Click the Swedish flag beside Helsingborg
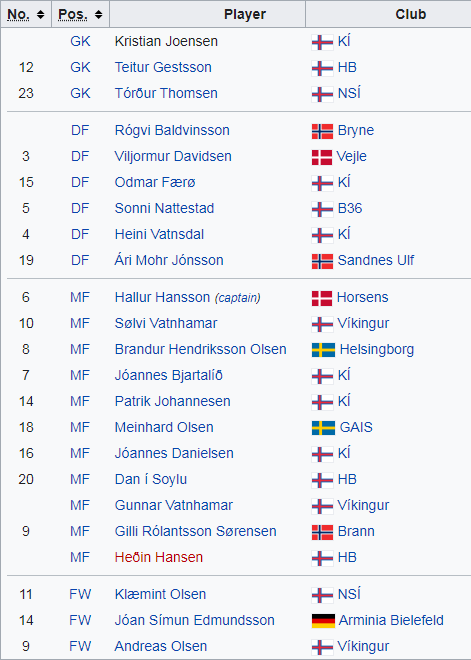 pyautogui.click(x=323, y=350)
